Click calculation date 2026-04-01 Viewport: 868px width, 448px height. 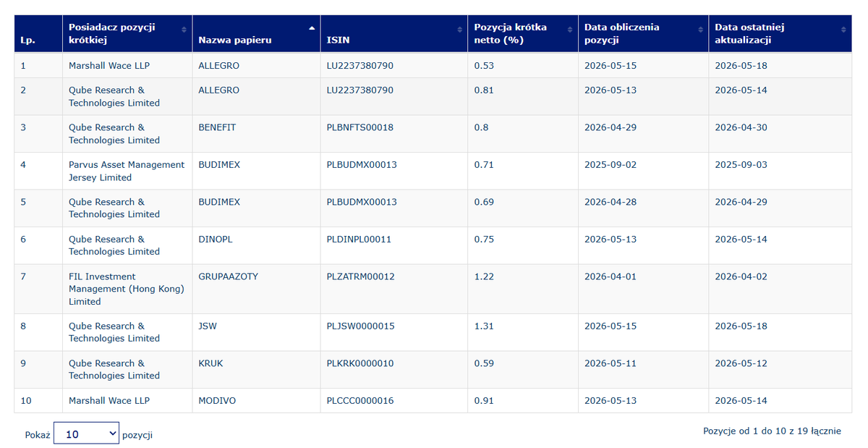610,276
